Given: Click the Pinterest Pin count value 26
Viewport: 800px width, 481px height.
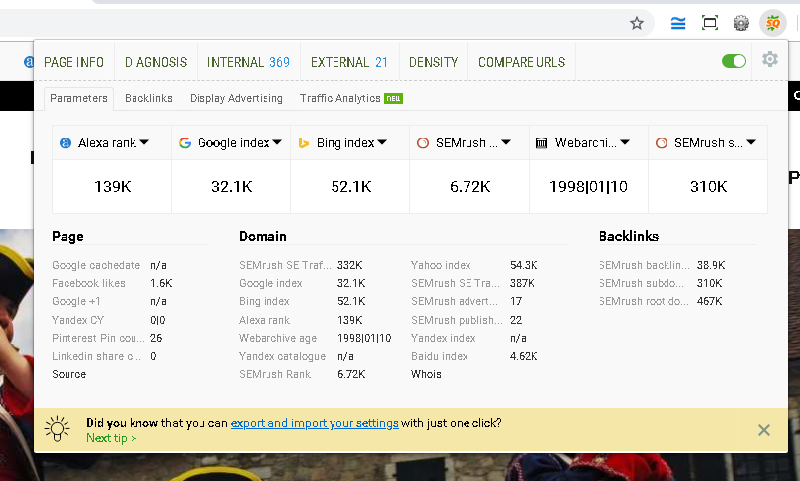Looking at the screenshot, I should coord(156,338).
